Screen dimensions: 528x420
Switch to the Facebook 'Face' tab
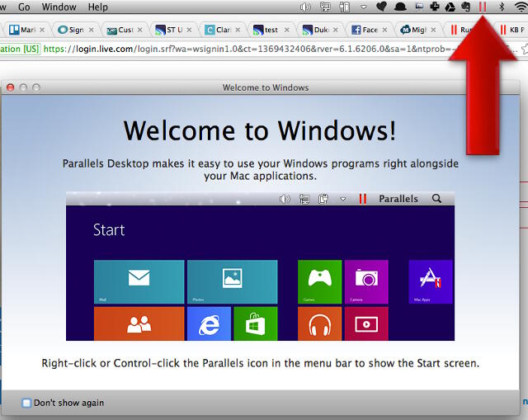point(370,30)
